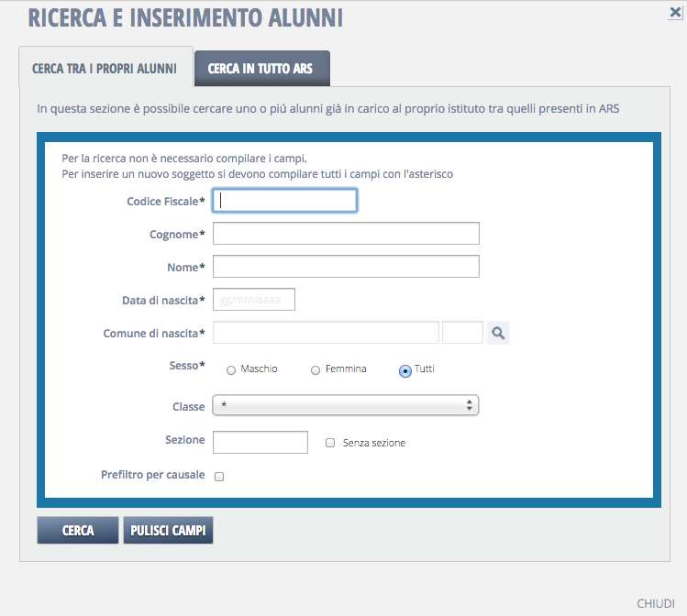The image size is (687, 616).
Task: Close the dialog with the X icon
Action: (675, 12)
